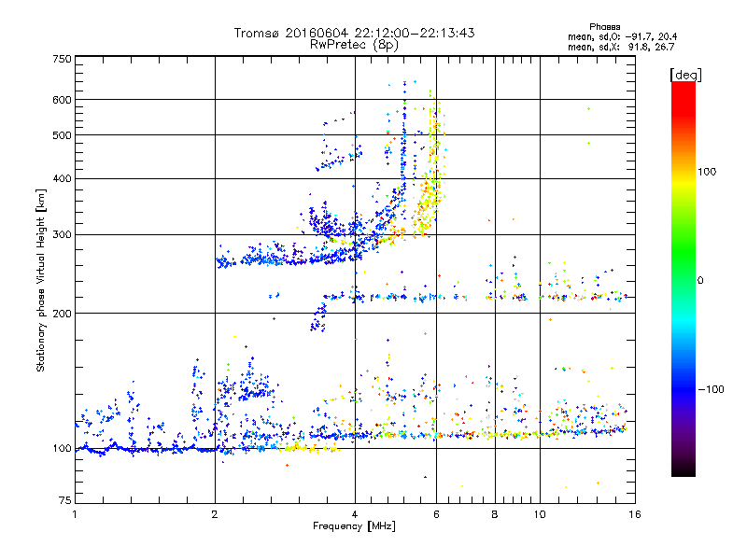Click the y-axis tick "600"
The height and width of the screenshot is (560, 747).
(x=62, y=100)
